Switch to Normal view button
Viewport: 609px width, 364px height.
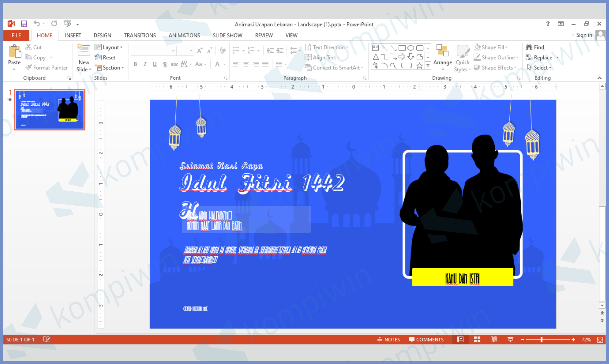460,339
